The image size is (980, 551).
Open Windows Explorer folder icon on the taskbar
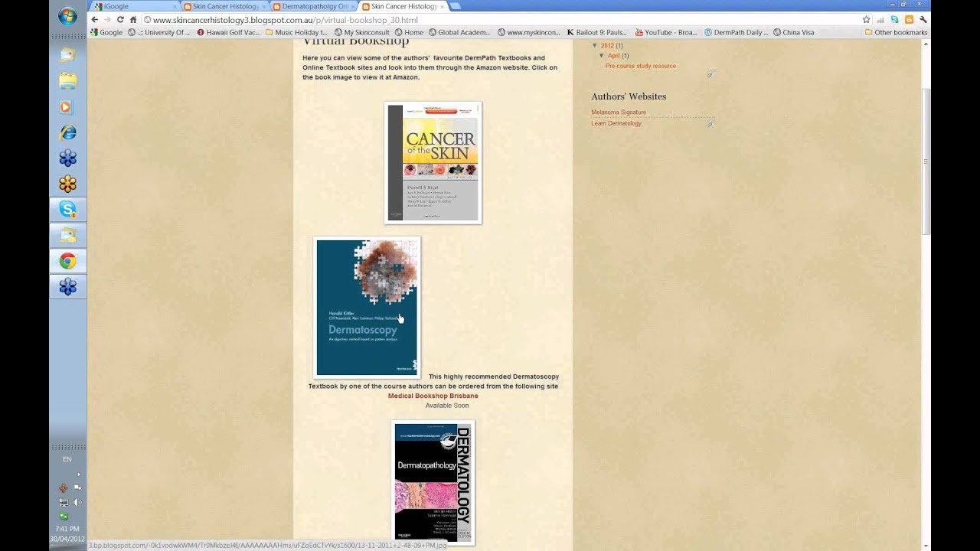[x=67, y=80]
